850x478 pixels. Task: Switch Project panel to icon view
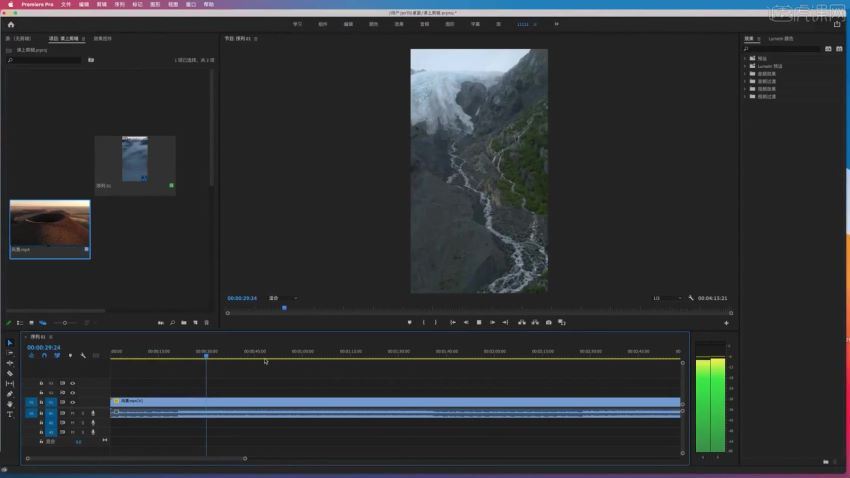tap(31, 323)
